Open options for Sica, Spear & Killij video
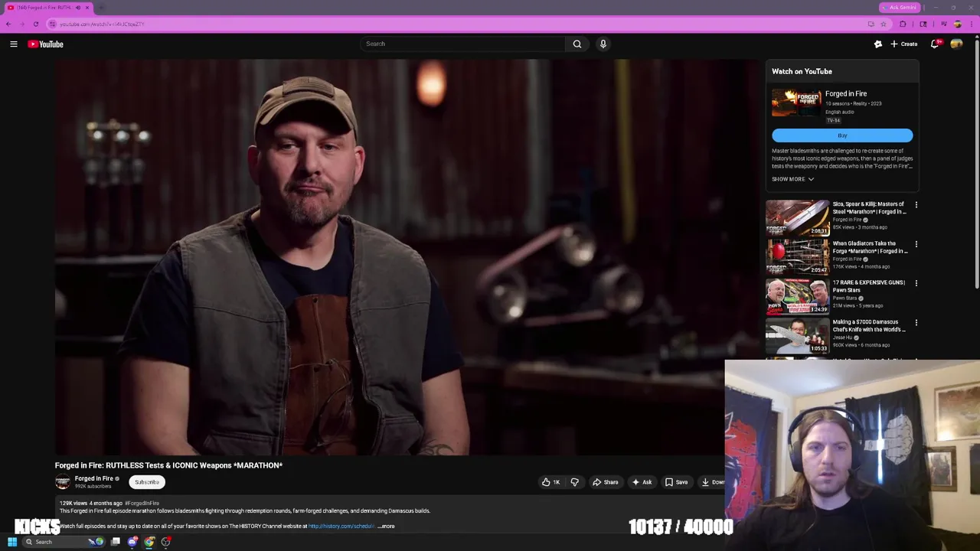The image size is (980, 551). point(916,205)
